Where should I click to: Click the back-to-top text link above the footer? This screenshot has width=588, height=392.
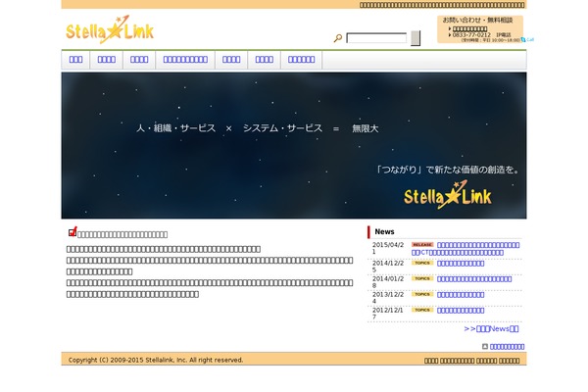[507, 347]
